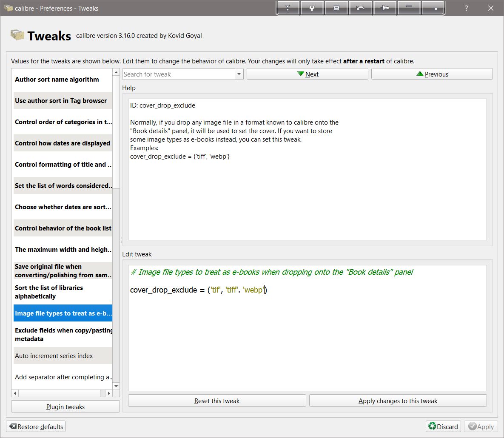Click the cover_drop_exclude example line in Help
The height and width of the screenshot is (438, 504).
coord(179,156)
